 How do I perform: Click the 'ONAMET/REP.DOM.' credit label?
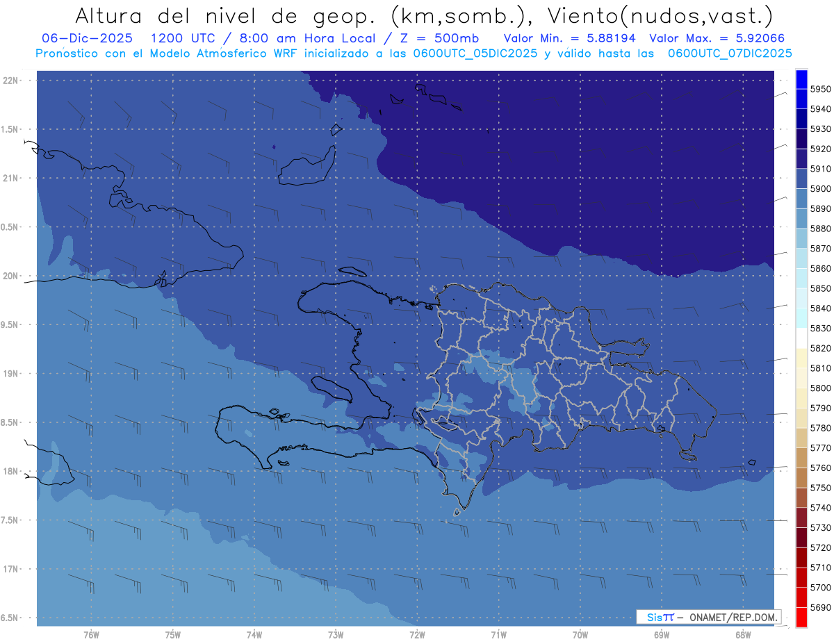tap(733, 617)
